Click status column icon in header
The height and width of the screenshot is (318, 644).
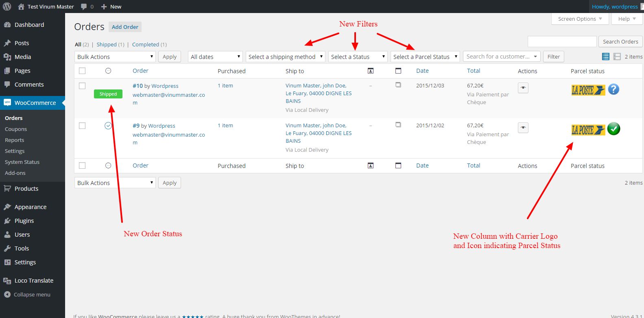click(x=108, y=71)
